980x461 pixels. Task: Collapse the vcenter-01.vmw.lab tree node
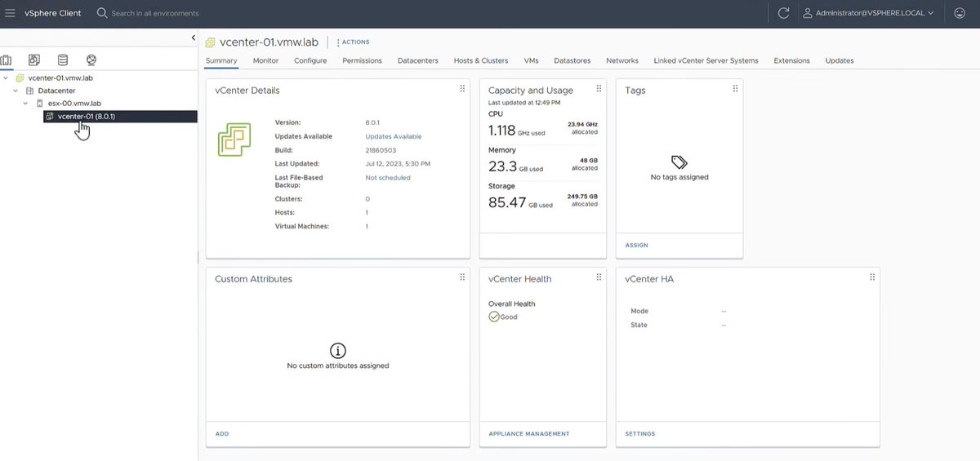point(6,78)
